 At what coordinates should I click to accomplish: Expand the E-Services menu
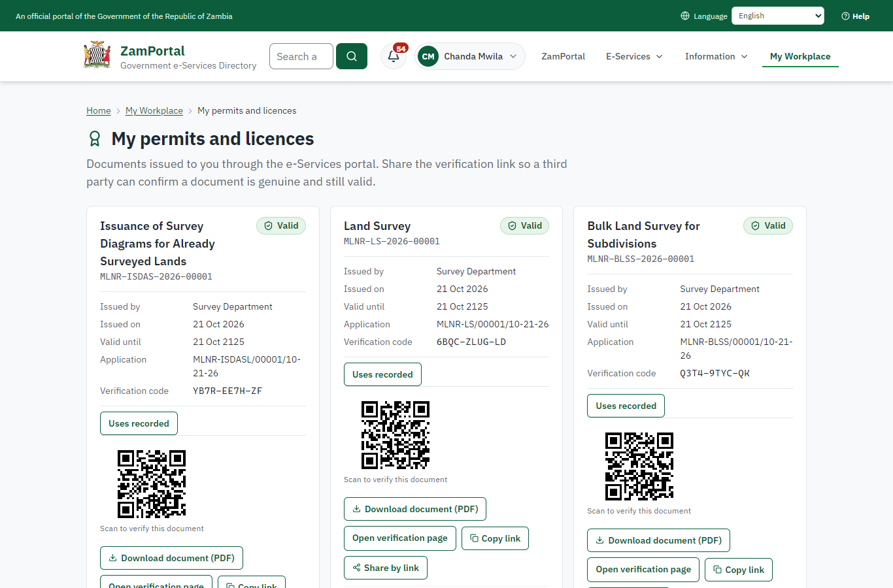pyautogui.click(x=634, y=56)
